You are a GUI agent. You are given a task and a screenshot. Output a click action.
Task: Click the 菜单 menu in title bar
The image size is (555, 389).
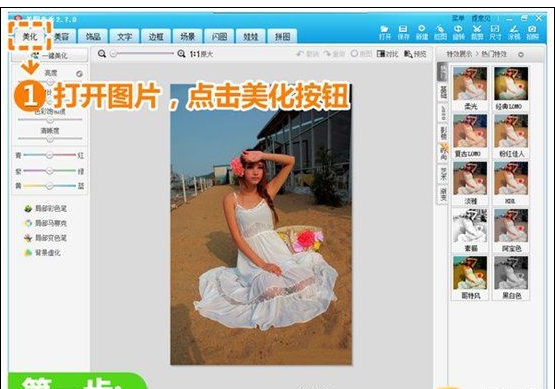(458, 18)
